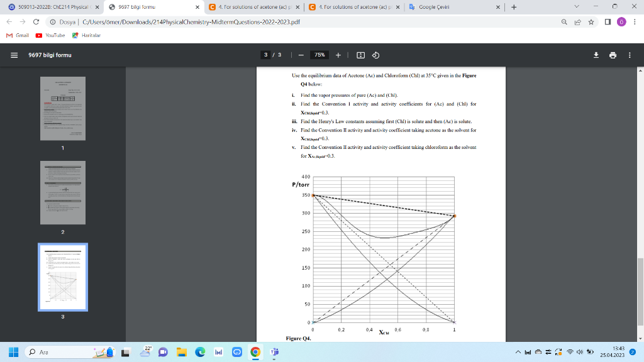Open Gmail bookmark

point(17,35)
